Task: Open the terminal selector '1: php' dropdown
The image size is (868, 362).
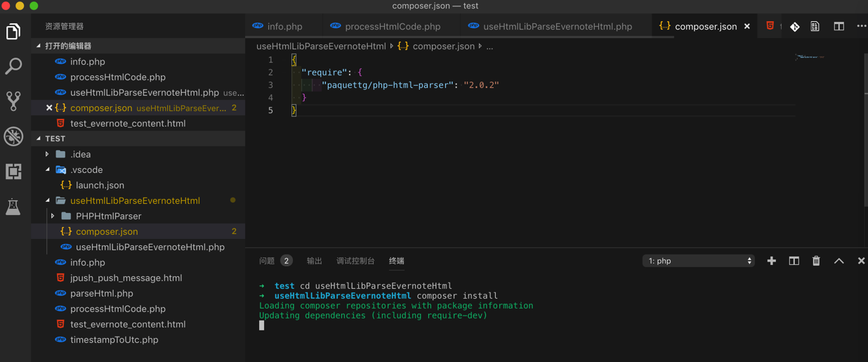Action: (x=698, y=261)
